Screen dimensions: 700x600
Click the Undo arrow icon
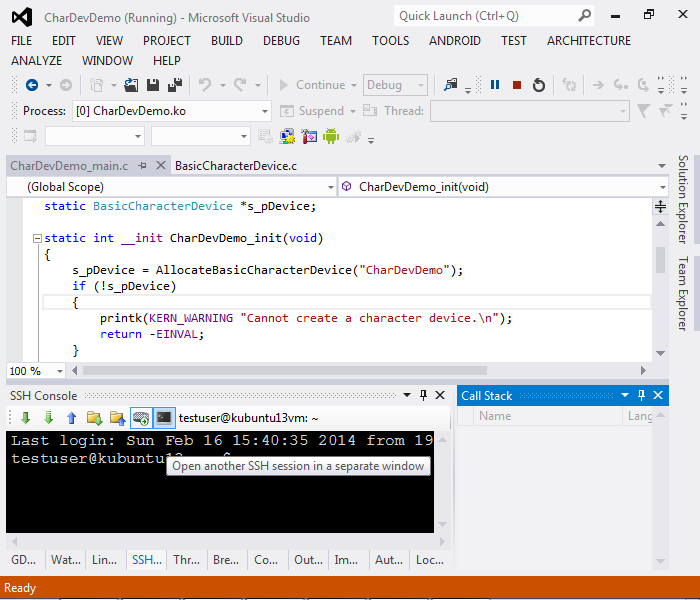tap(205, 85)
